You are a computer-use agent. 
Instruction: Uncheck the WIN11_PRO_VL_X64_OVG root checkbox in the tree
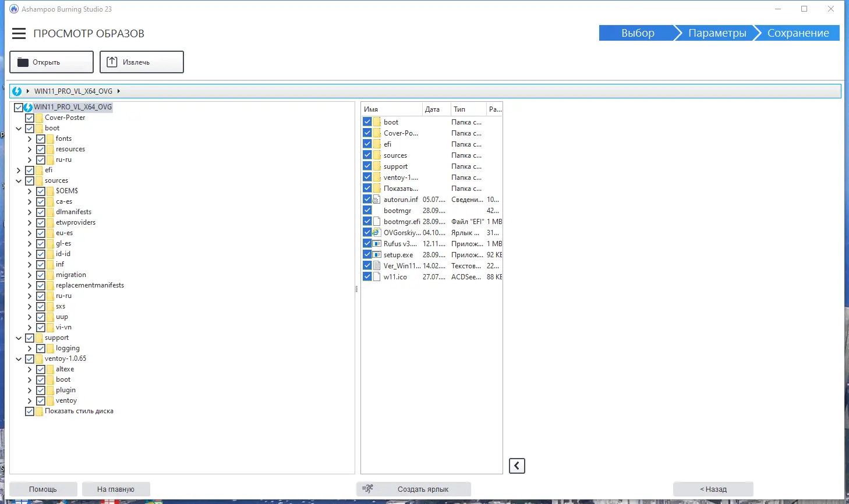point(19,108)
